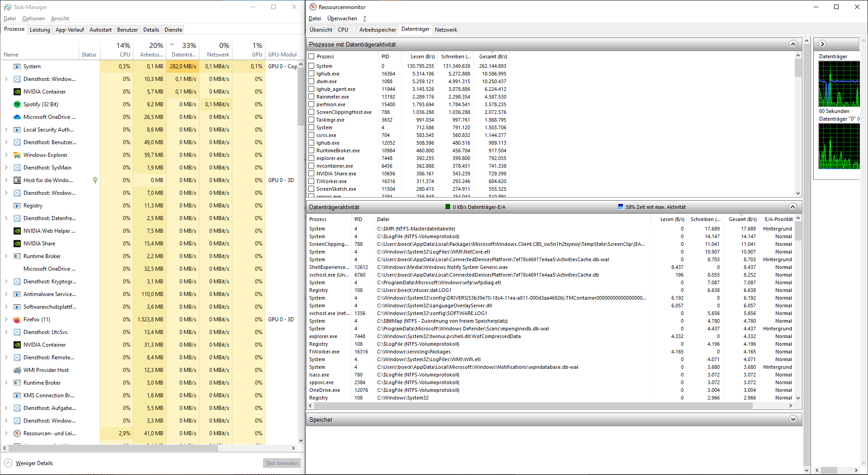The image size is (868, 475).
Task: Expand Diensthost: SysMain row
Action: 6,168
